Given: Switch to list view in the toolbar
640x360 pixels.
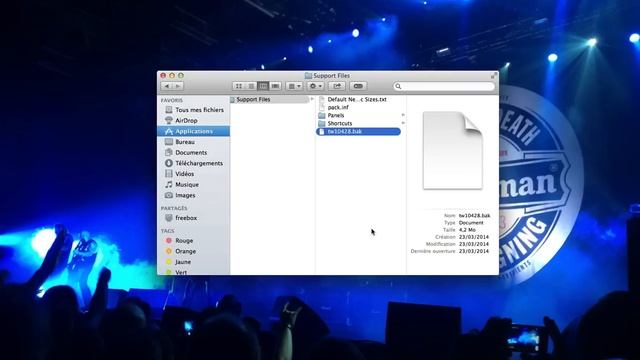Looking at the screenshot, I should tap(251, 86).
